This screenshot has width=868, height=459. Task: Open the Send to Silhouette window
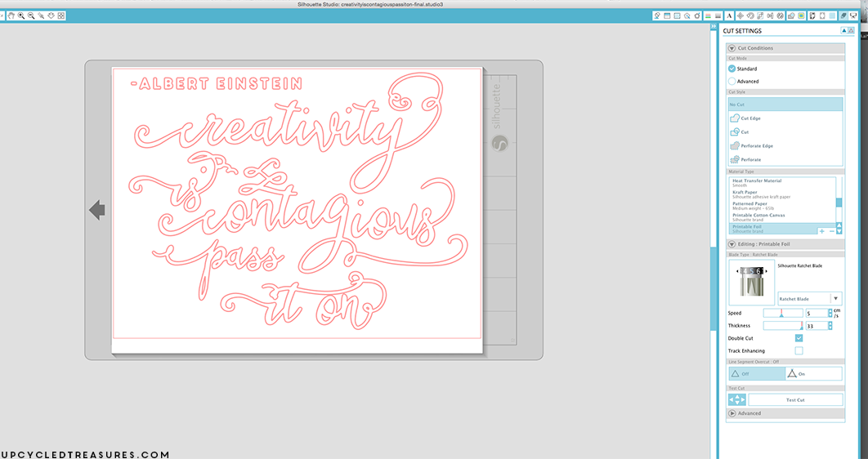pos(853,16)
